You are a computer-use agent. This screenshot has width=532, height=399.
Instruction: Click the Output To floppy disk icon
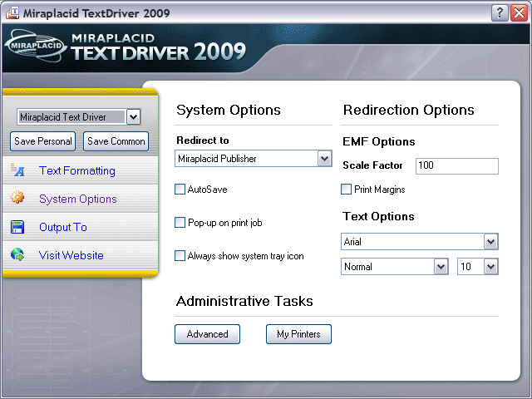click(x=17, y=227)
